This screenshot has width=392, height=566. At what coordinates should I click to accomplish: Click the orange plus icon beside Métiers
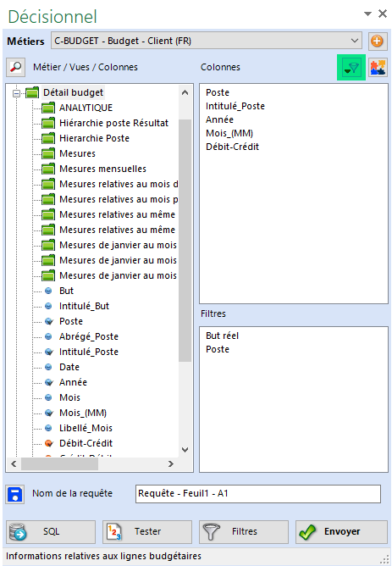378,41
